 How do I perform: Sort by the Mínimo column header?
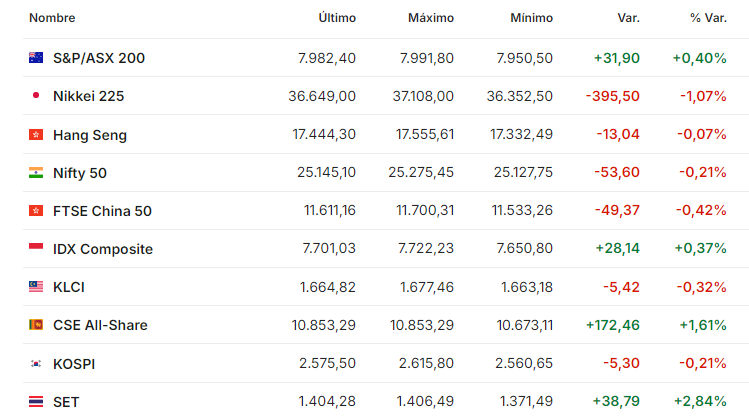531,18
